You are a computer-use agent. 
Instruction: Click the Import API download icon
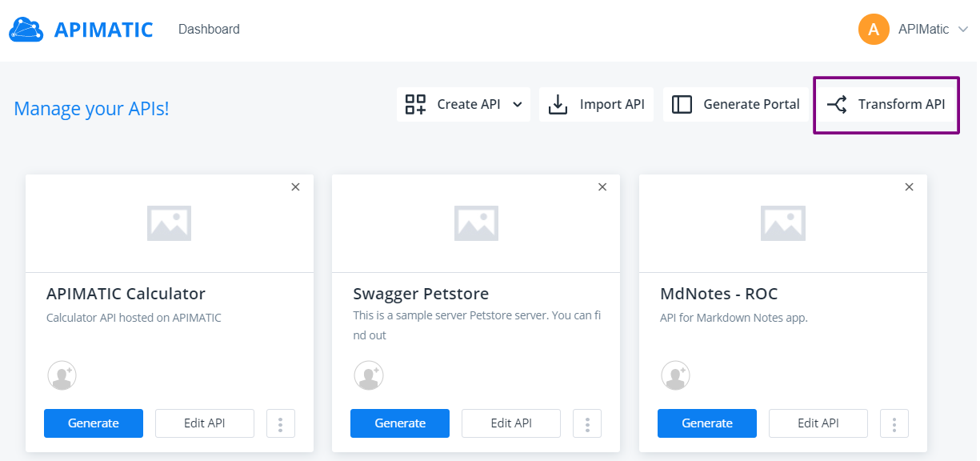[x=558, y=104]
